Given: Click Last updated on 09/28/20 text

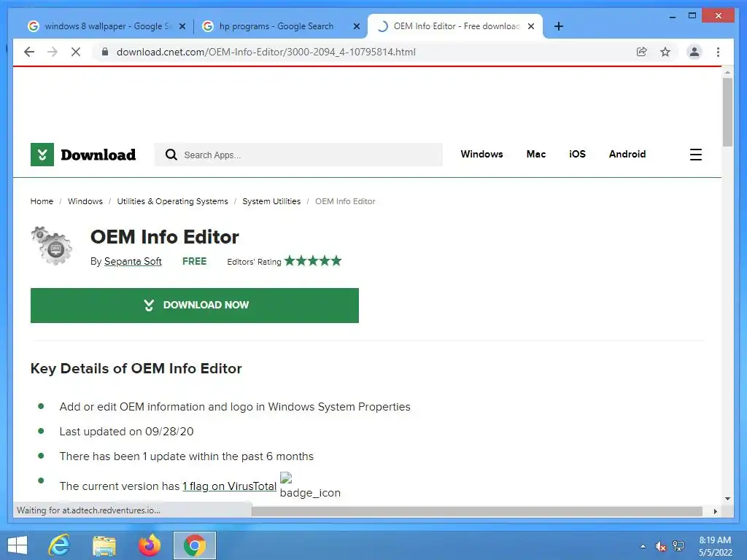Looking at the screenshot, I should (x=126, y=432).
